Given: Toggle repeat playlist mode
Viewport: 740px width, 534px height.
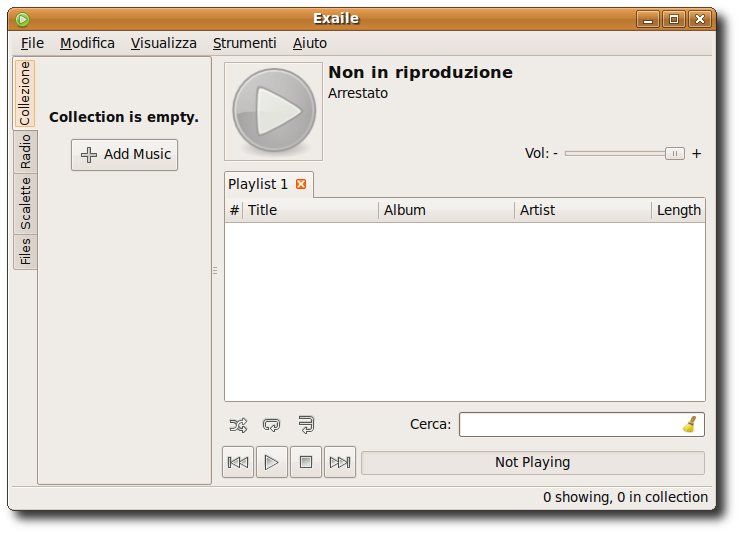Looking at the screenshot, I should tap(271, 425).
